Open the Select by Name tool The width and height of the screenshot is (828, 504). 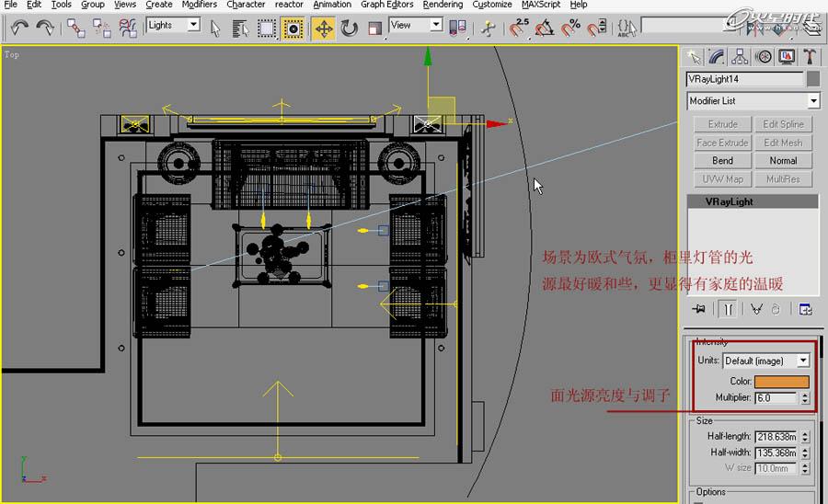pyautogui.click(x=240, y=28)
